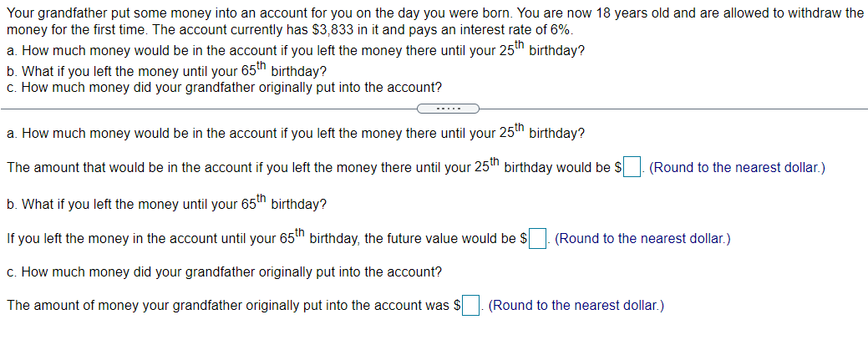Screen dimensions: 868x345
Task: Click part a question in the top problem statement
Action: click(295, 49)
